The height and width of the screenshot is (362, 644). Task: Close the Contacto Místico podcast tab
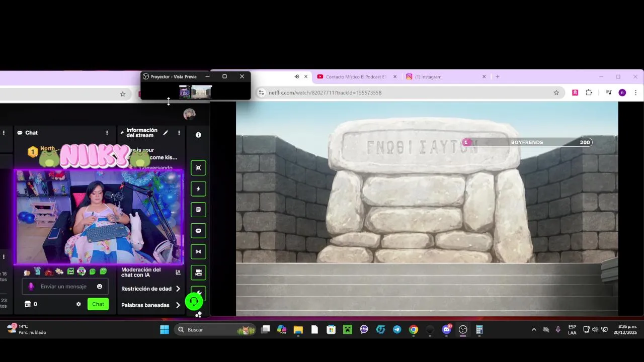point(395,77)
